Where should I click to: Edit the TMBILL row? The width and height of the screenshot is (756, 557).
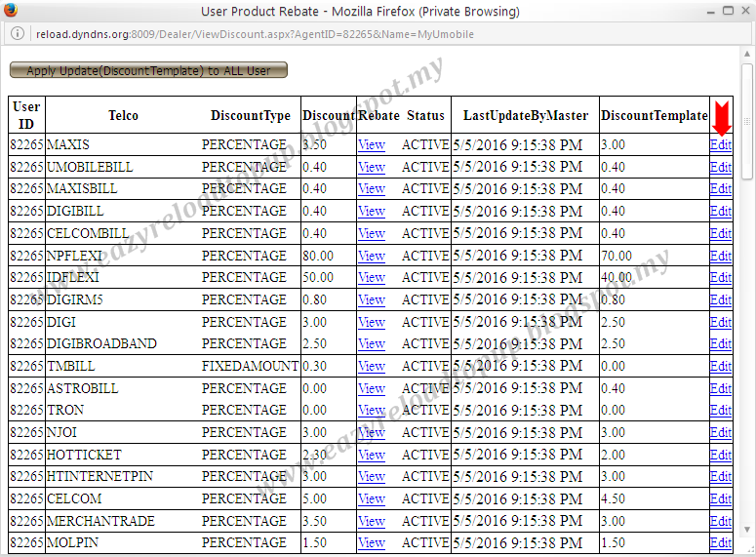pyautogui.click(x=720, y=366)
